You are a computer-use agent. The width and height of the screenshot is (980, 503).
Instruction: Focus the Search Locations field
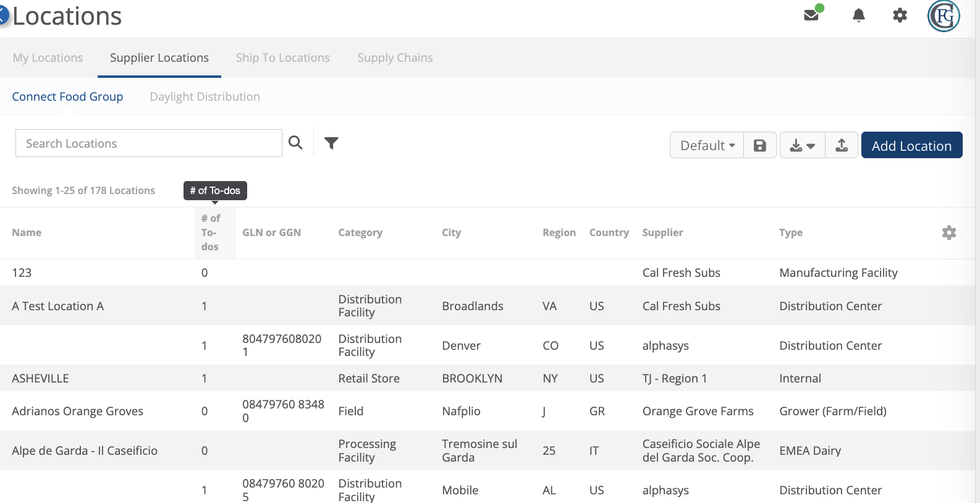(149, 143)
